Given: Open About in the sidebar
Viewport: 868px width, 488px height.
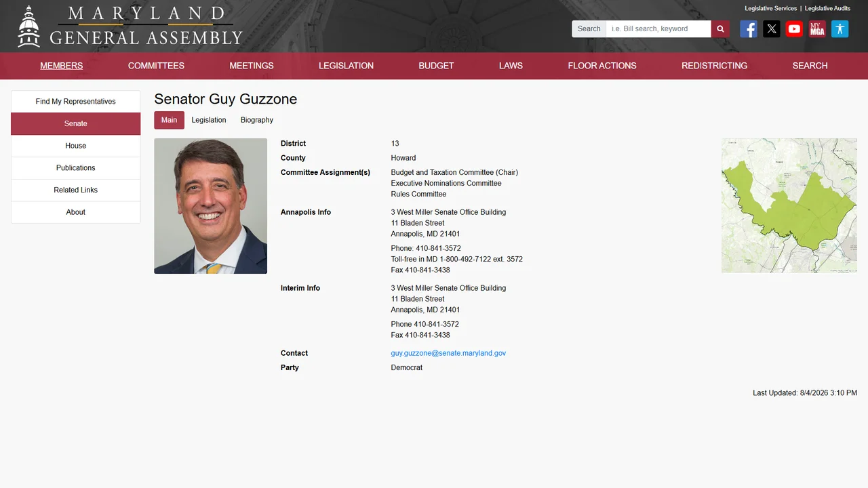Looking at the screenshot, I should (x=76, y=212).
